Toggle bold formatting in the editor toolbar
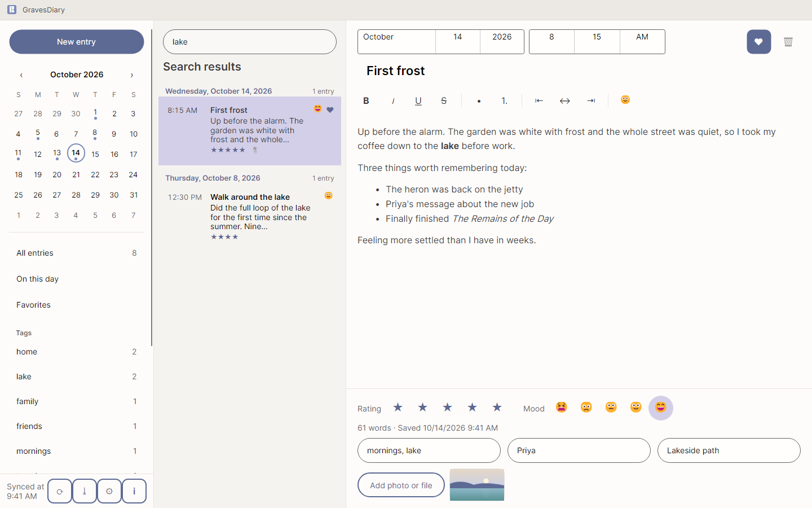The width and height of the screenshot is (812, 508). 366,100
